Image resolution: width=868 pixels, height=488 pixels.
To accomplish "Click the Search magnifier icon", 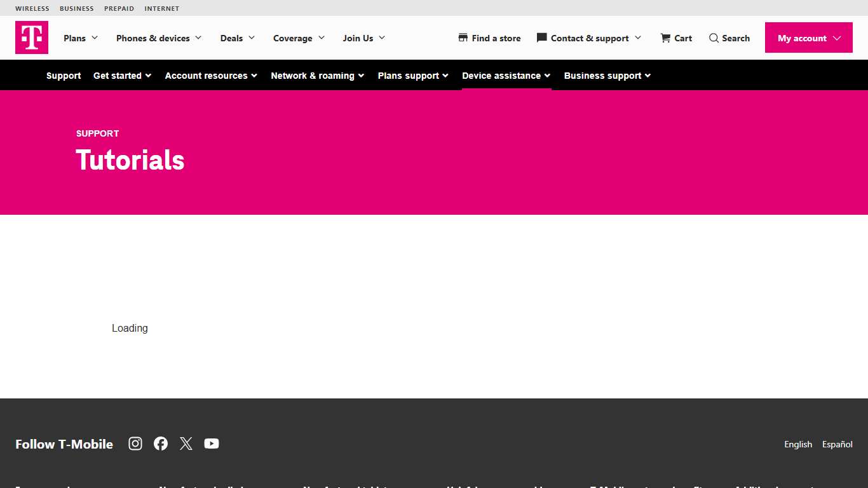I will [714, 38].
